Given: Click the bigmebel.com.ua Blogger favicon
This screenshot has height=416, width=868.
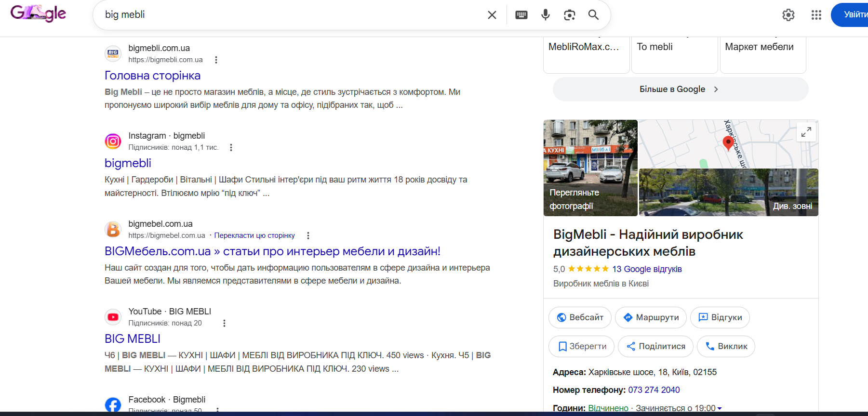Looking at the screenshot, I should (113, 229).
